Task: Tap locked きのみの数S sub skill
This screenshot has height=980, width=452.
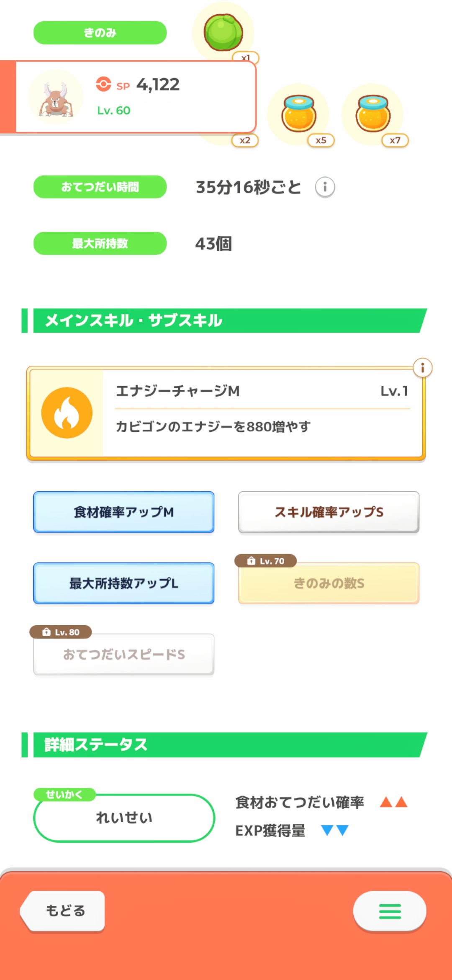Action: click(x=329, y=583)
